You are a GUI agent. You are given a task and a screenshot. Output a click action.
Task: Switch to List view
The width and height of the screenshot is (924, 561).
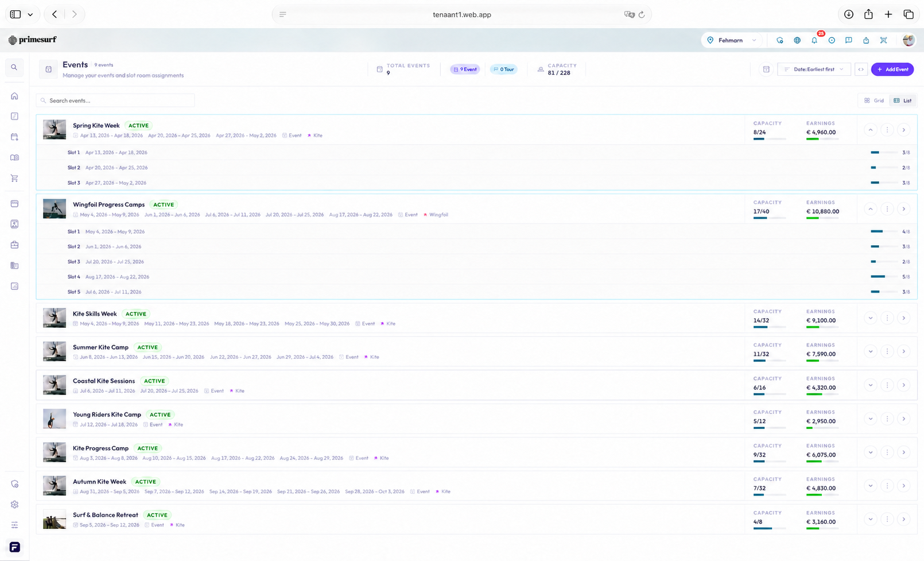(x=903, y=100)
